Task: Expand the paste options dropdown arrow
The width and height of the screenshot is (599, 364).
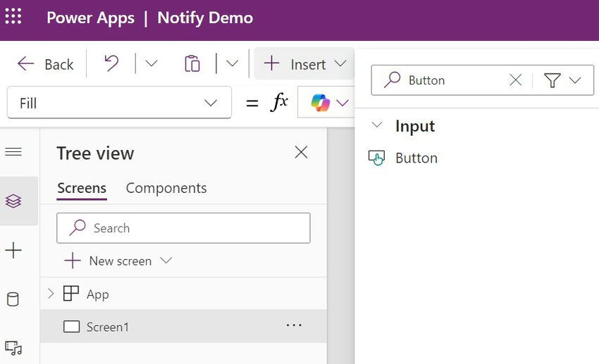Action: 232,63
